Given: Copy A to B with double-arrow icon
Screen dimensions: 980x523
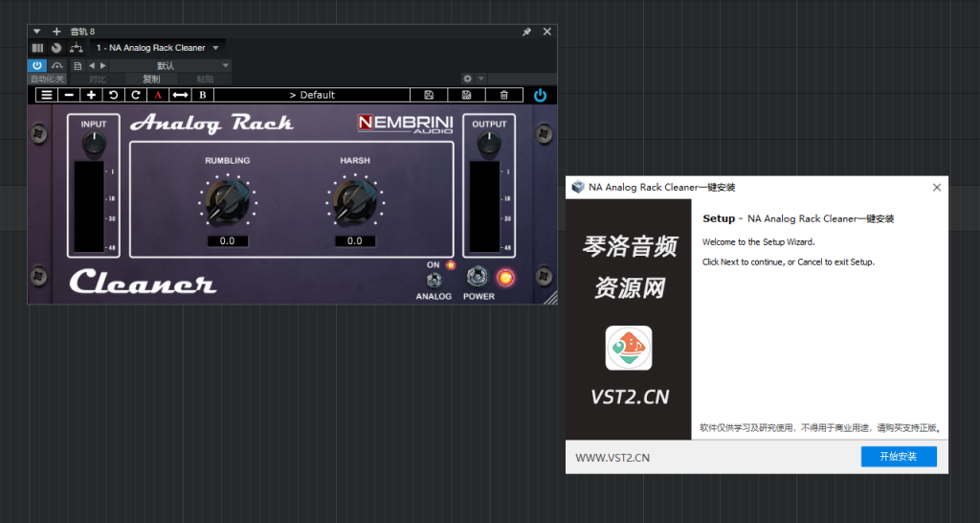Looking at the screenshot, I should (x=180, y=95).
